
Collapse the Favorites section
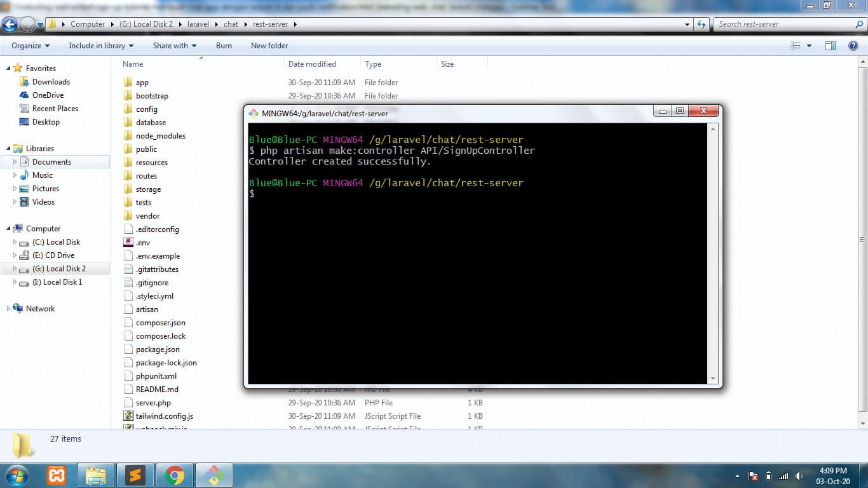tap(8, 69)
